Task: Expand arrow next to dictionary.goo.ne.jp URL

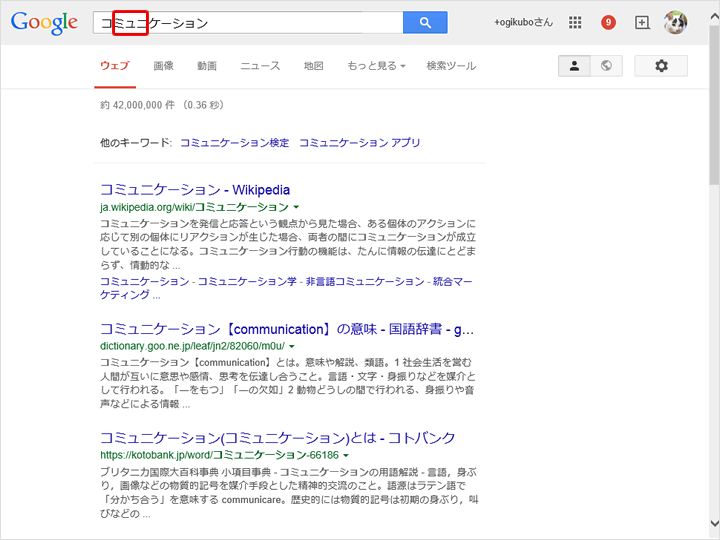Action: pyautogui.click(x=292, y=346)
